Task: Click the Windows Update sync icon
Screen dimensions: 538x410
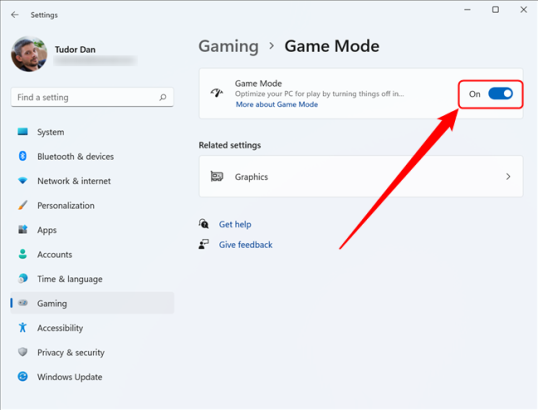Action: click(x=23, y=376)
